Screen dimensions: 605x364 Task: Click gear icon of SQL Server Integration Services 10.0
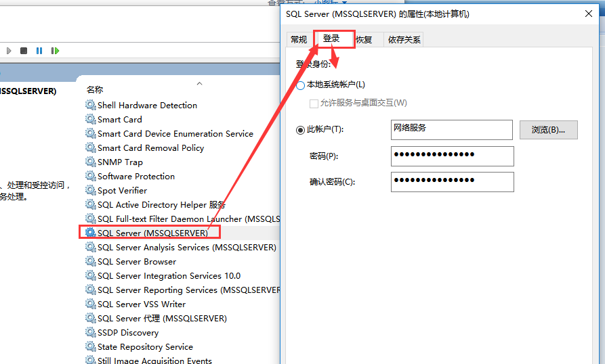91,275
